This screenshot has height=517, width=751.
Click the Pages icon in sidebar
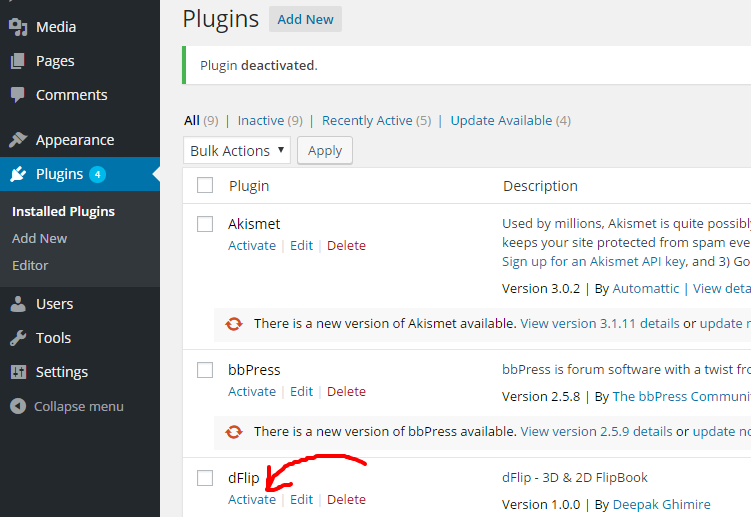(x=18, y=61)
